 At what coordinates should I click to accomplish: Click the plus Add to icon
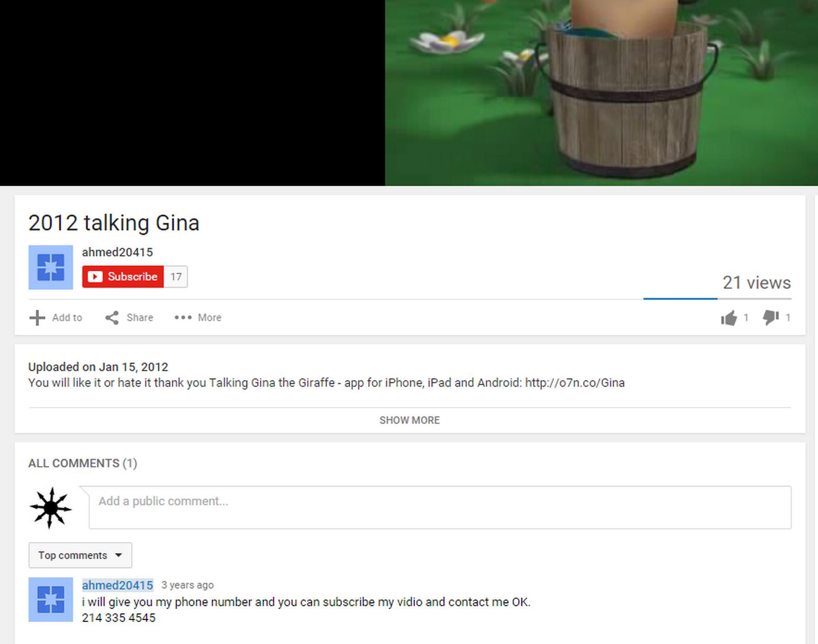[37, 318]
